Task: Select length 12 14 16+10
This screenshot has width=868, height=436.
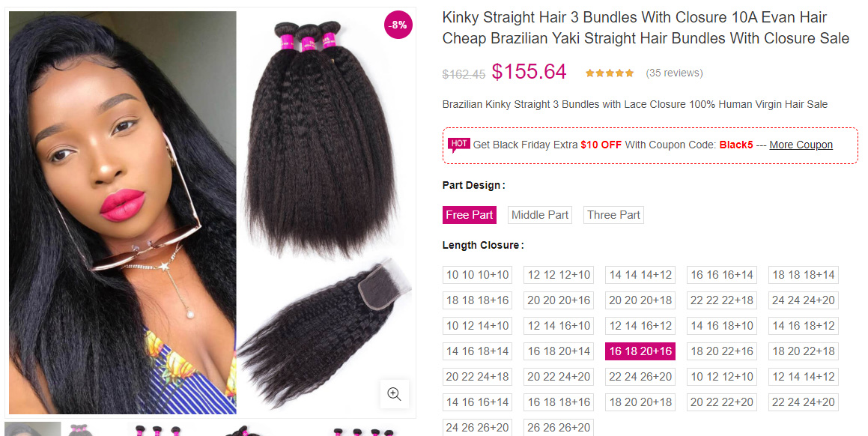Action: pyautogui.click(x=559, y=326)
